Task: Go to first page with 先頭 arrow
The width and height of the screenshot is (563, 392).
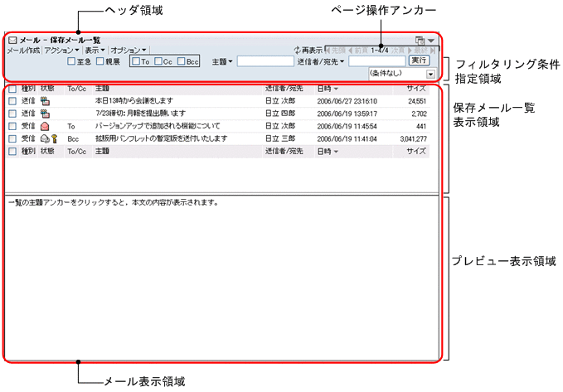Action: click(x=335, y=51)
